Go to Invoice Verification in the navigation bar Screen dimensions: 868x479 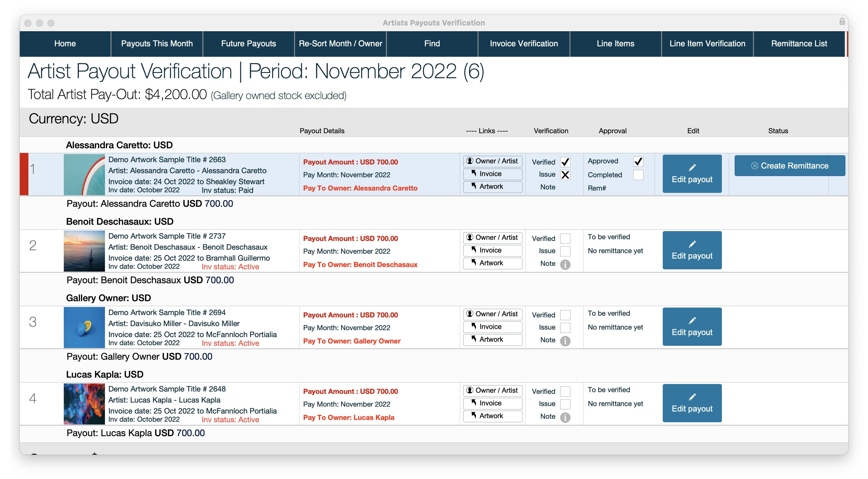(524, 44)
